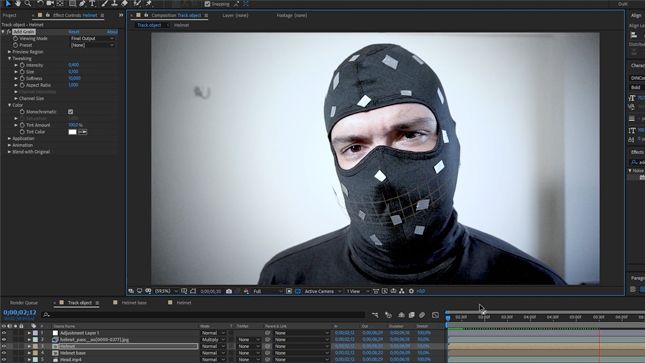
Task: Switch to the Project panel tab
Action: [x=9, y=15]
